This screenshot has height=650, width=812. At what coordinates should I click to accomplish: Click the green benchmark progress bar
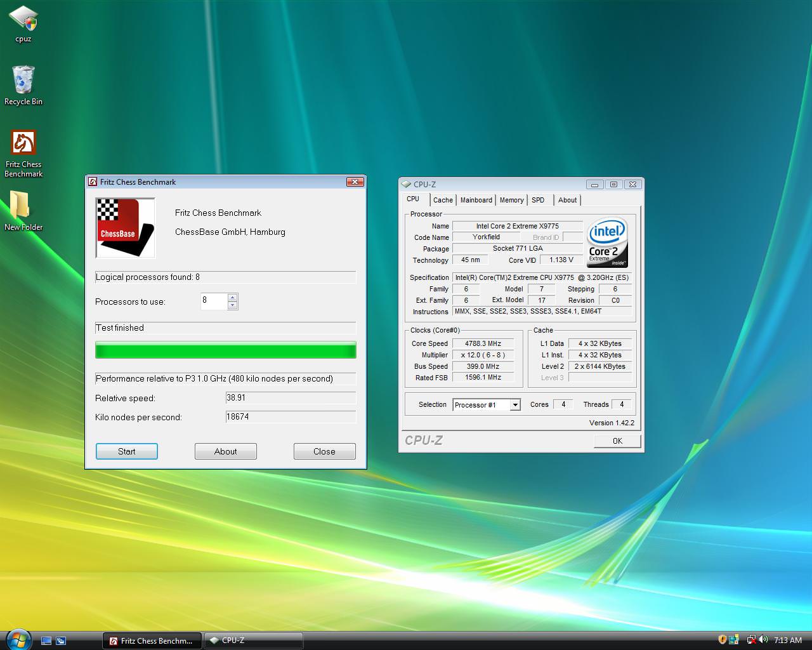(x=225, y=350)
